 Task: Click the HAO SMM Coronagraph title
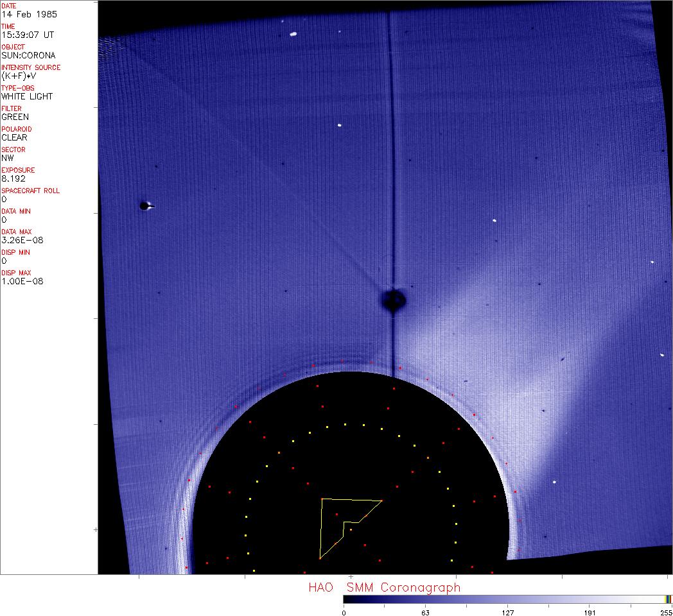click(x=385, y=588)
